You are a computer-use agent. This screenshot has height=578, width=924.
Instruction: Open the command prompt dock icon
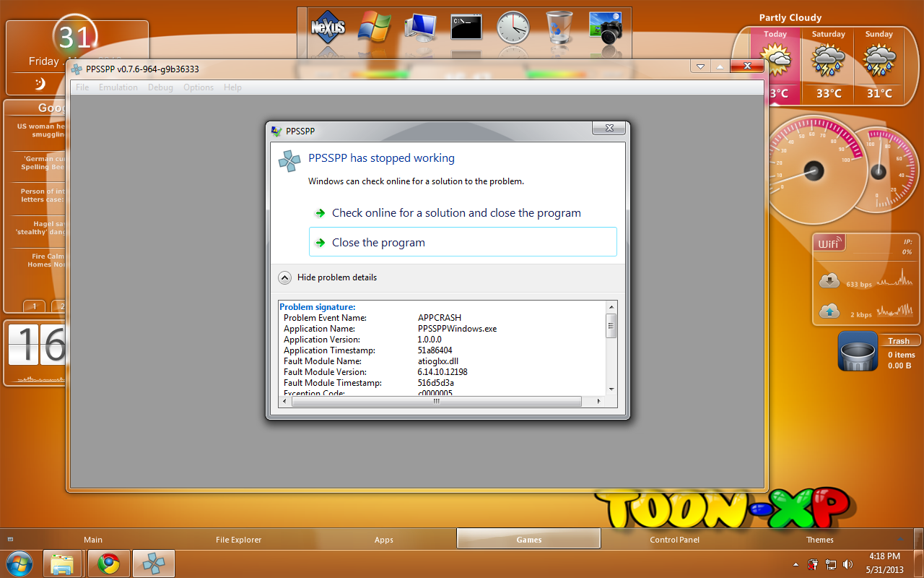466,27
